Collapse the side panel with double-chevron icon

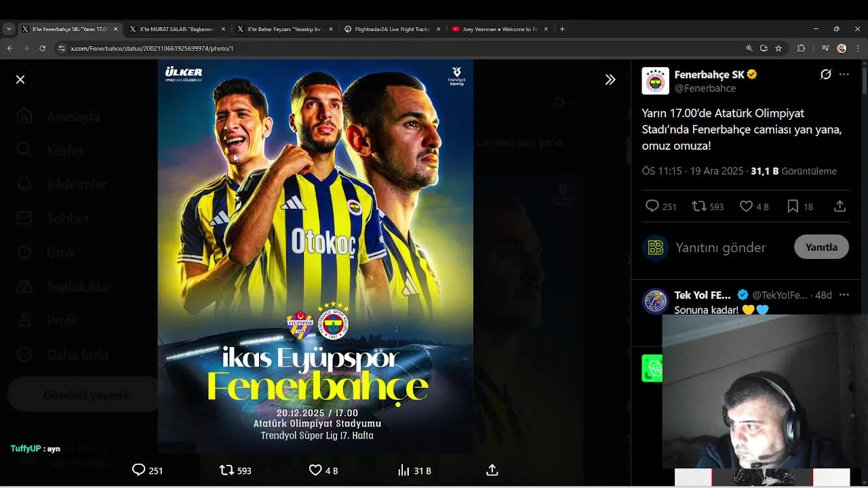pos(610,79)
